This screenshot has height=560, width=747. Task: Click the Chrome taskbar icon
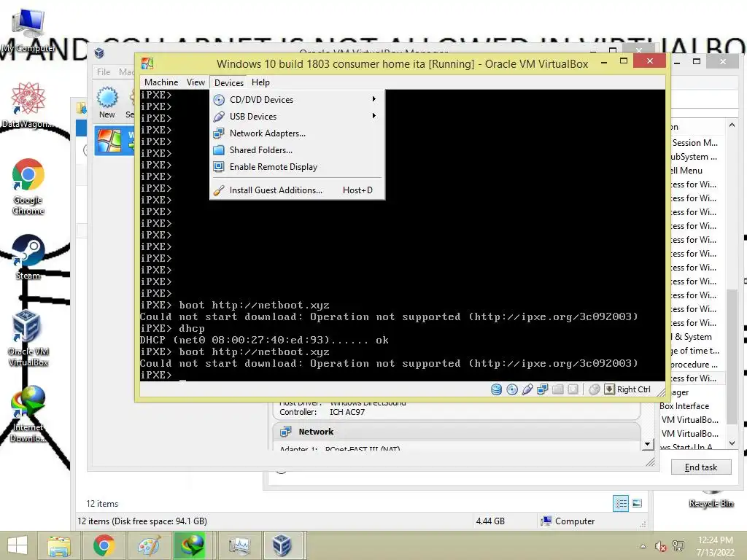coord(104,545)
